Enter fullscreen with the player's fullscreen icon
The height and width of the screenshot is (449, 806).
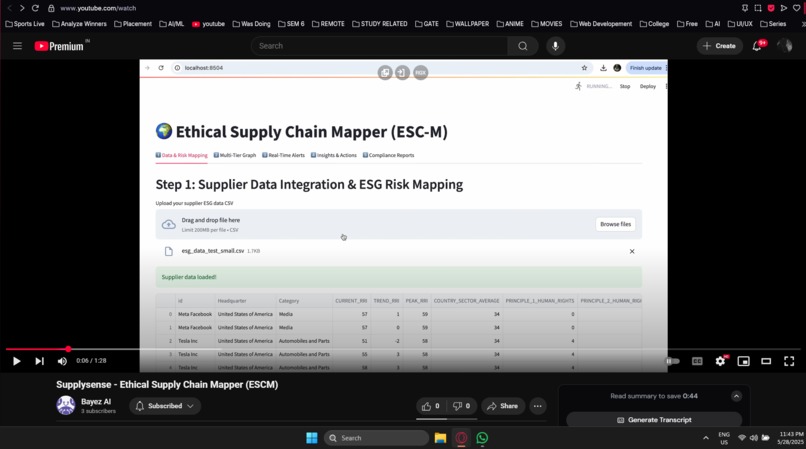pyautogui.click(x=789, y=361)
